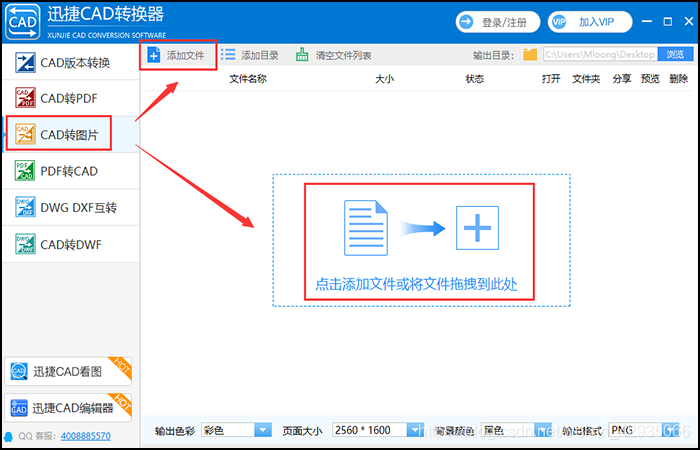Image resolution: width=700 pixels, height=450 pixels.
Task: Click the yellow output folder icon
Action: [530, 55]
